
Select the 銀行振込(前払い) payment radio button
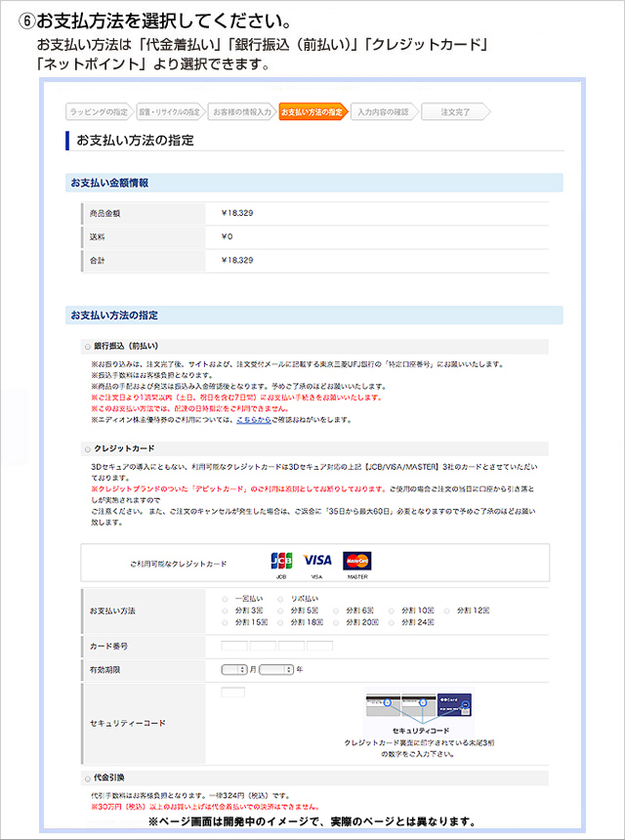pos(87,347)
